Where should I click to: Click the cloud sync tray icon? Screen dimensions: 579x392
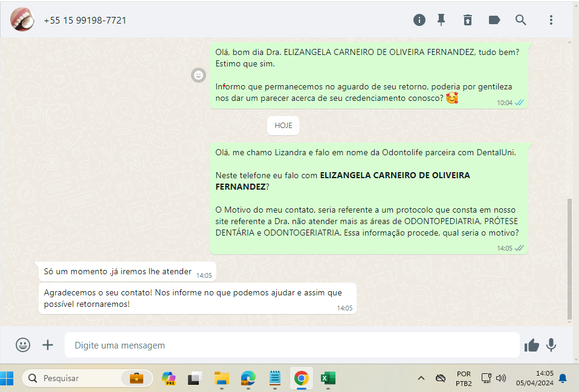tap(441, 378)
